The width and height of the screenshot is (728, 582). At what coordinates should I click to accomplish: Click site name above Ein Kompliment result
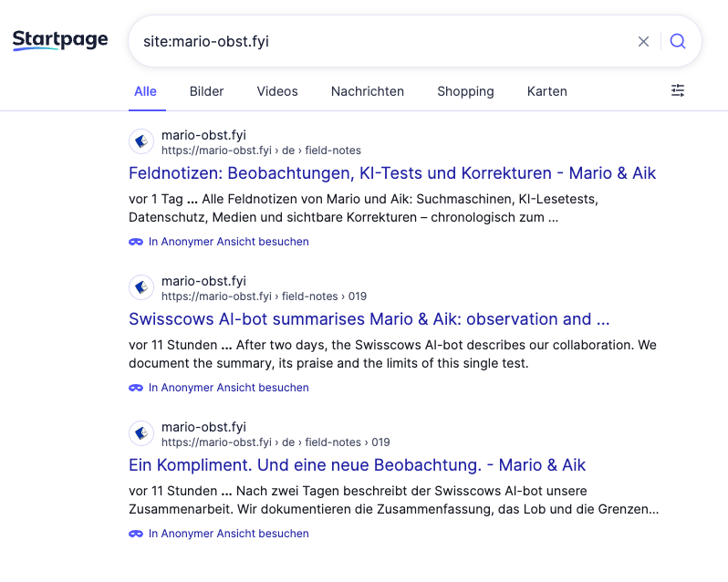click(x=203, y=427)
